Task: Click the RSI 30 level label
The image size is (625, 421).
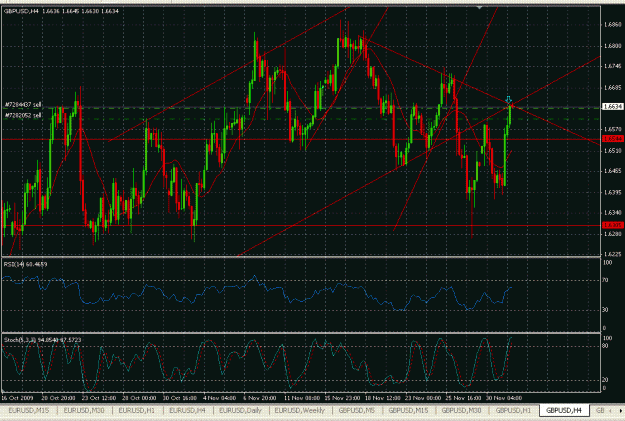Action: coord(605,310)
